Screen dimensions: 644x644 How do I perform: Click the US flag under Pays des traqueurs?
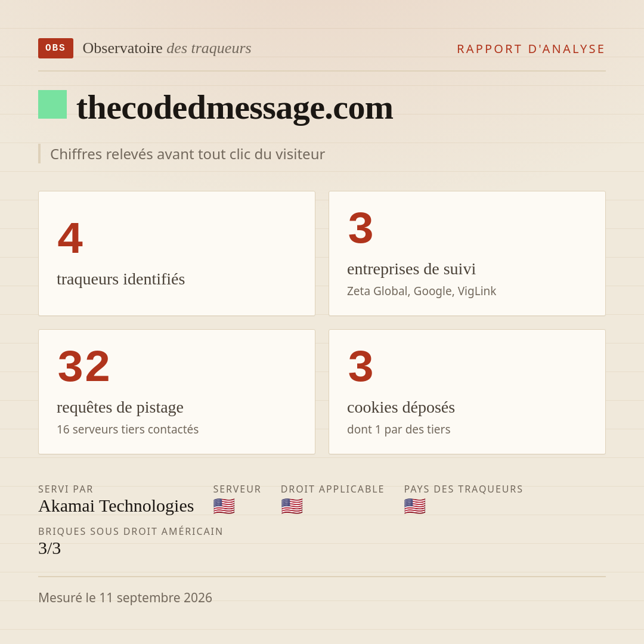[414, 506]
